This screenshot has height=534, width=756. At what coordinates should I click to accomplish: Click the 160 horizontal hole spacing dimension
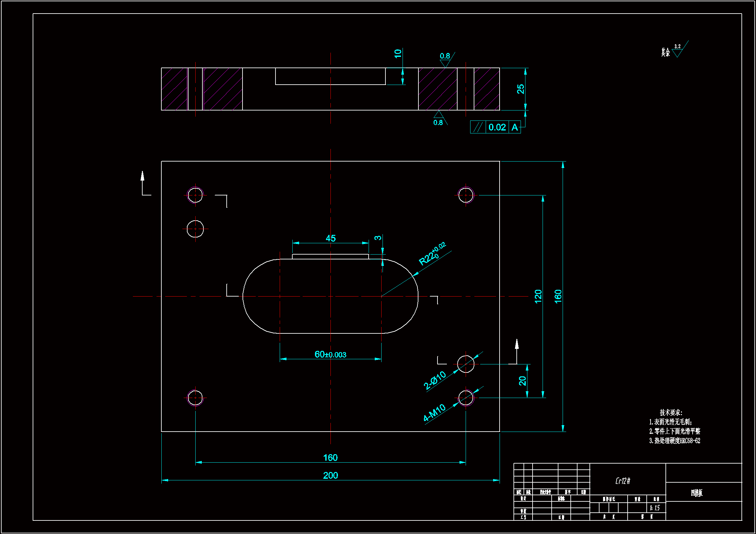[330, 458]
